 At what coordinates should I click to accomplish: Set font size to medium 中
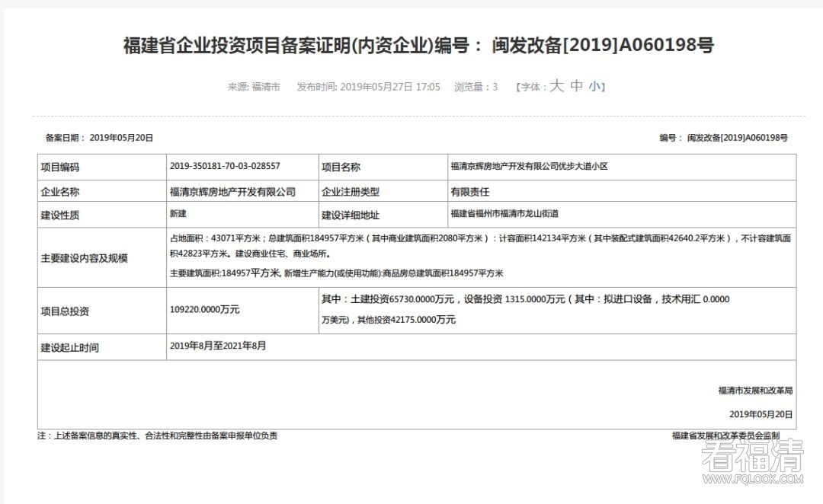576,86
